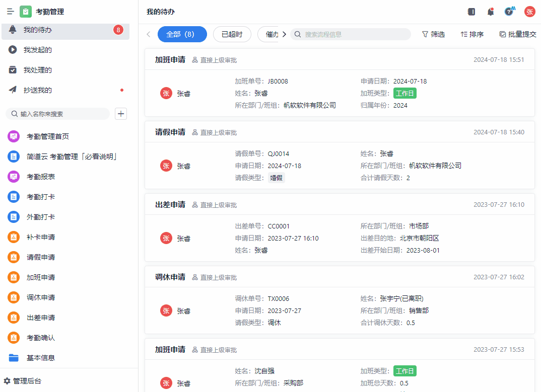
Task: Open 我处理的 in sidebar
Action: click(65, 70)
